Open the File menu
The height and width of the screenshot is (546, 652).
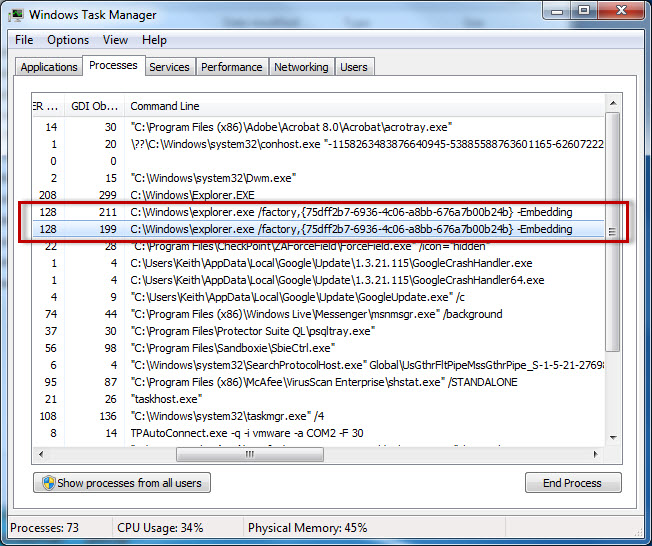click(24, 40)
